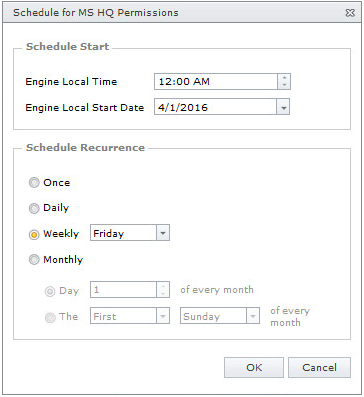Choose the Weekly recurrence radio button
The width and height of the screenshot is (364, 397).
click(34, 234)
